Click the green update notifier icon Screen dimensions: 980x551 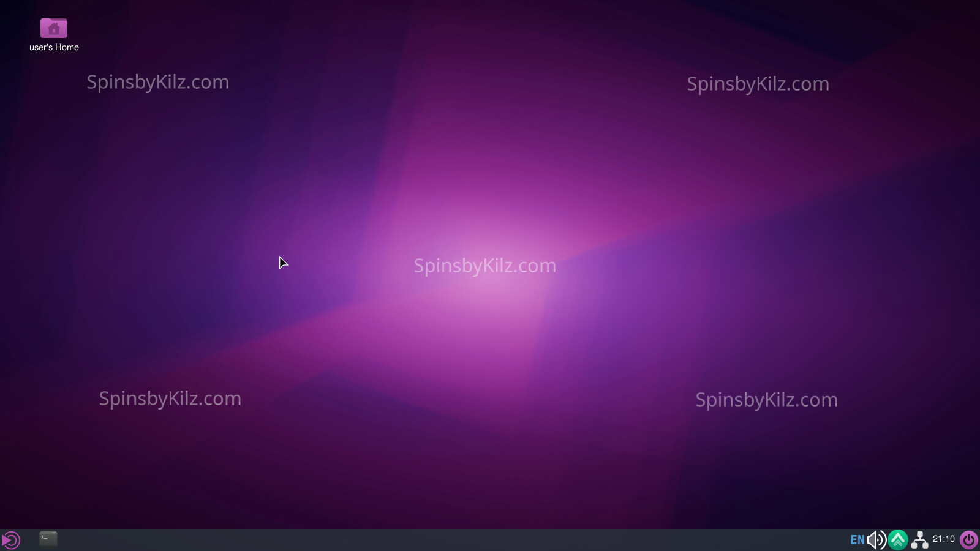tap(898, 539)
